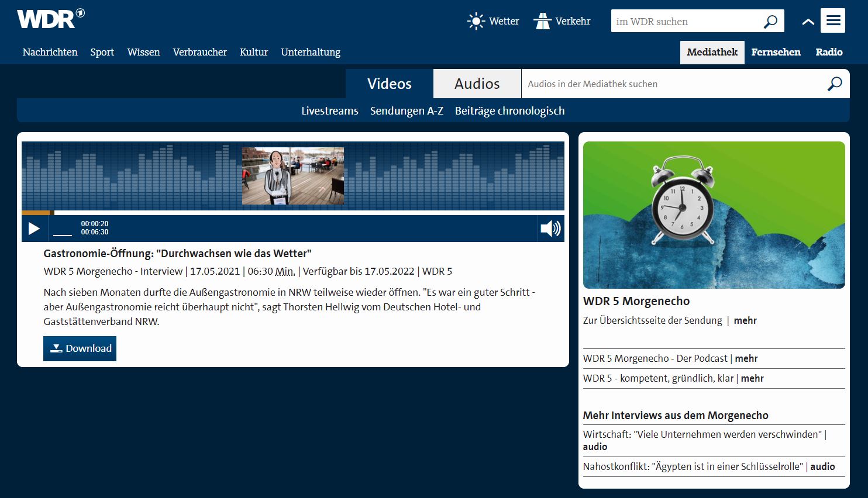Open Nachrichten section
This screenshot has height=498, width=868.
[x=50, y=52]
